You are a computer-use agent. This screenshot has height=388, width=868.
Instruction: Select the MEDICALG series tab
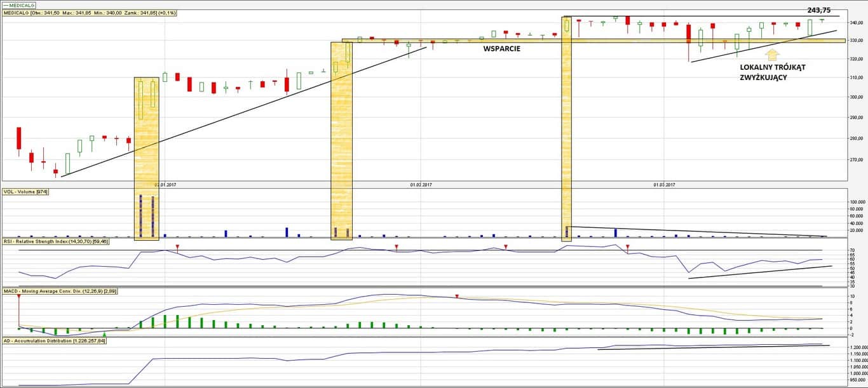[19, 4]
